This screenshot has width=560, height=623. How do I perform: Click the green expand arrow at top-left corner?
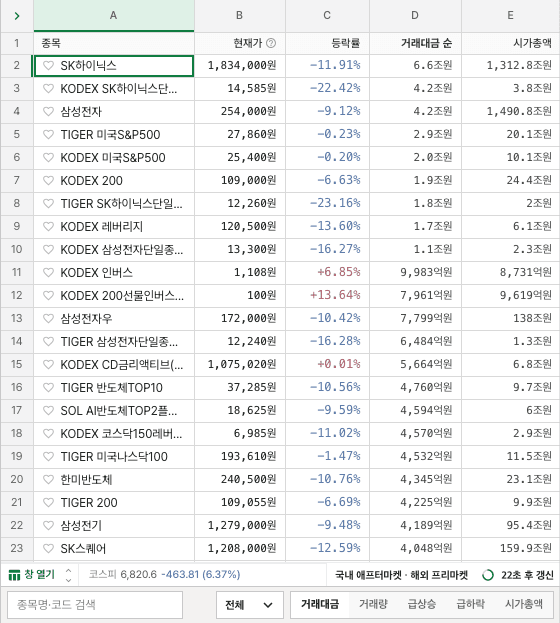(x=17, y=16)
